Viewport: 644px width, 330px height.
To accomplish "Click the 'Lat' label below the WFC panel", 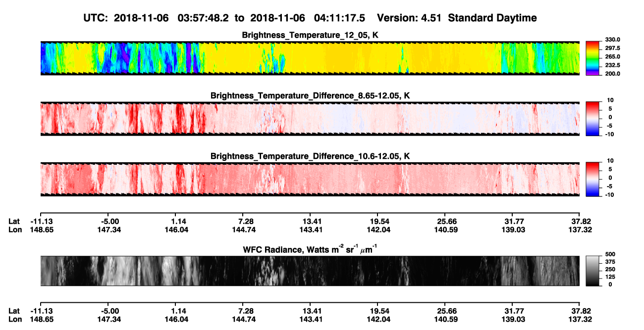I will [x=14, y=311].
